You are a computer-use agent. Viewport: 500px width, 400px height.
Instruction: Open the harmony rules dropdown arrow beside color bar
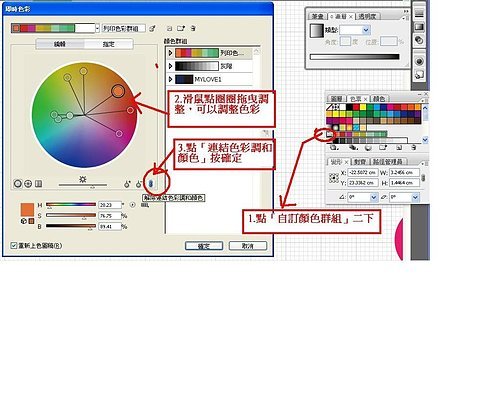pos(97,28)
